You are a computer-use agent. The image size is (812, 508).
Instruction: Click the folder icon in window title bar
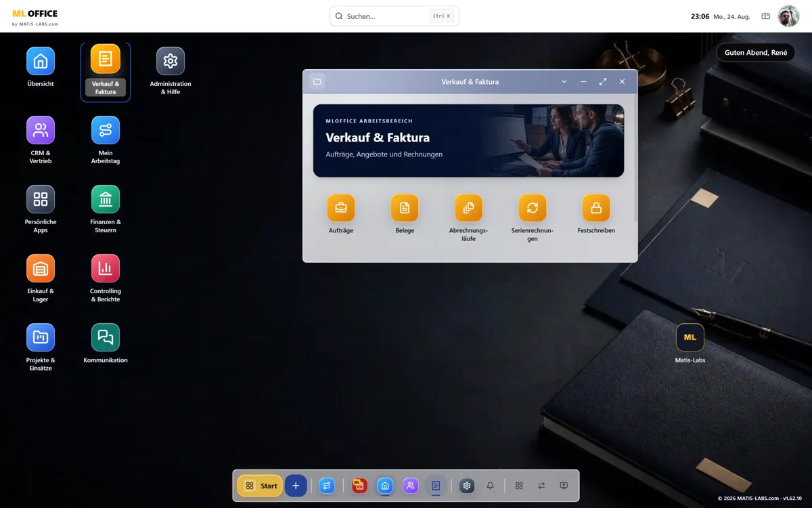317,81
